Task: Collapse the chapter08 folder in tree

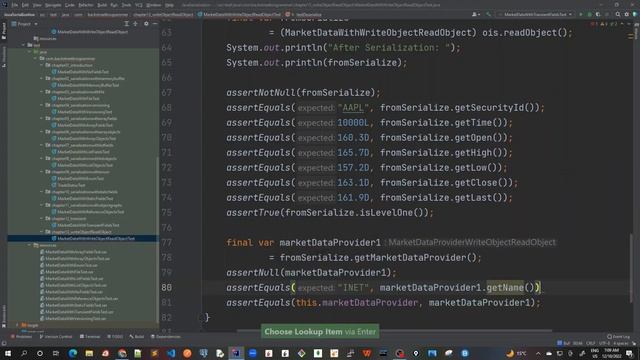Action: [42, 158]
